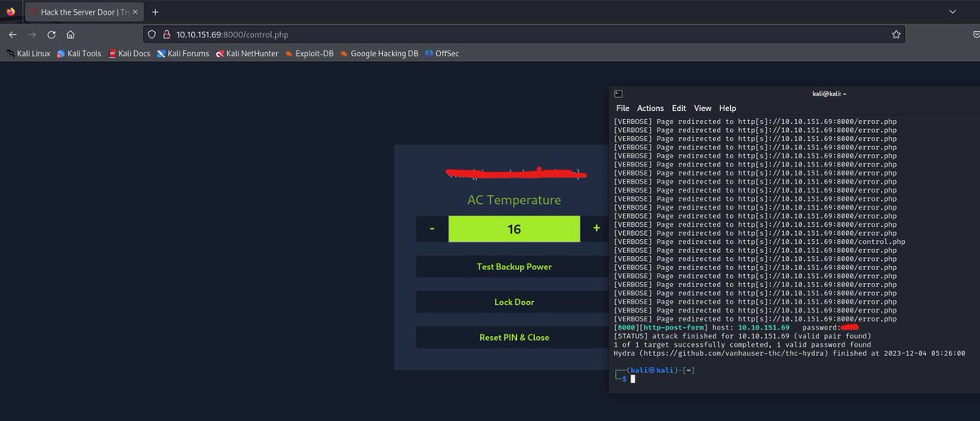Open the Kali Docs bookmark

tap(129, 54)
